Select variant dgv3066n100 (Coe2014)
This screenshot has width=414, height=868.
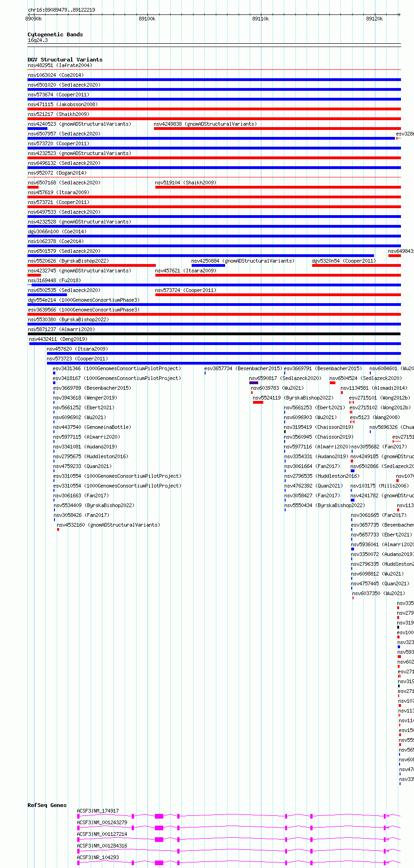[x=57, y=231]
